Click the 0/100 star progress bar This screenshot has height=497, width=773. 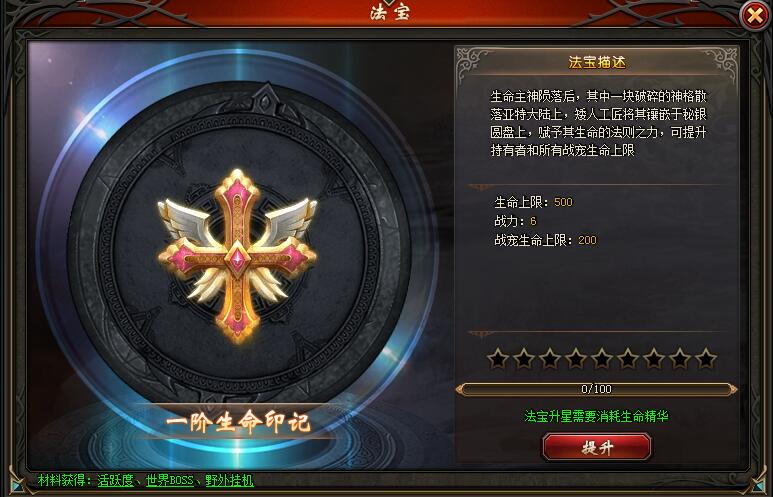click(597, 389)
